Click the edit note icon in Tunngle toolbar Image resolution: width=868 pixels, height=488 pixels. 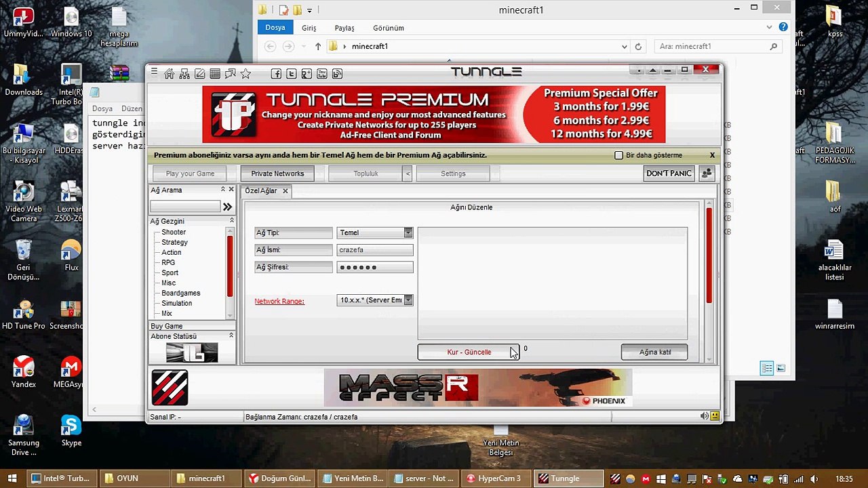point(199,73)
